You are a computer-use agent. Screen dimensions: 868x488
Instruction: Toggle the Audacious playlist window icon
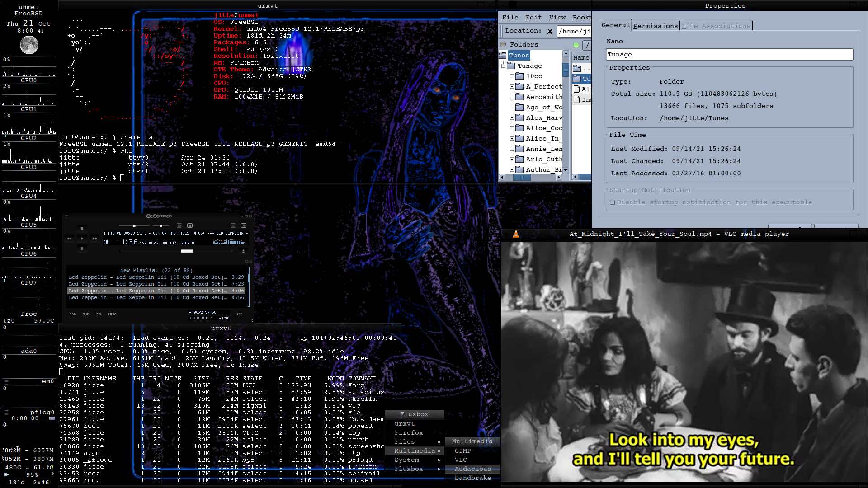tap(190, 225)
